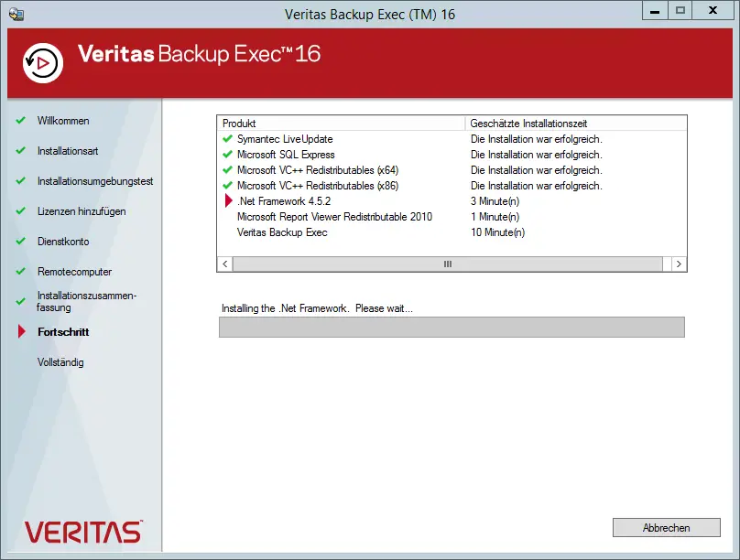Click the .Net Framework installation progress bar
Screen dimensions: 740x560
tap(452, 328)
